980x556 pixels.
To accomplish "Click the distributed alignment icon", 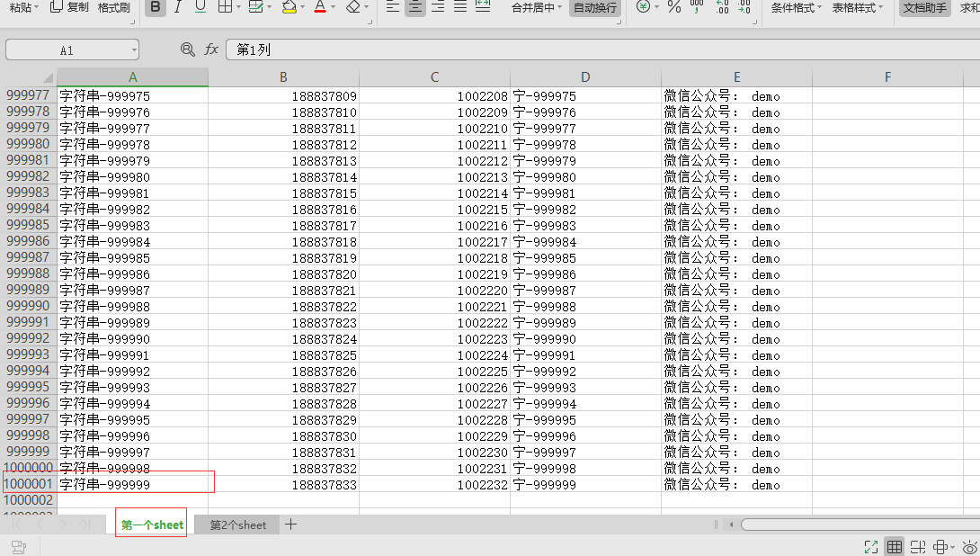I will click(x=483, y=7).
